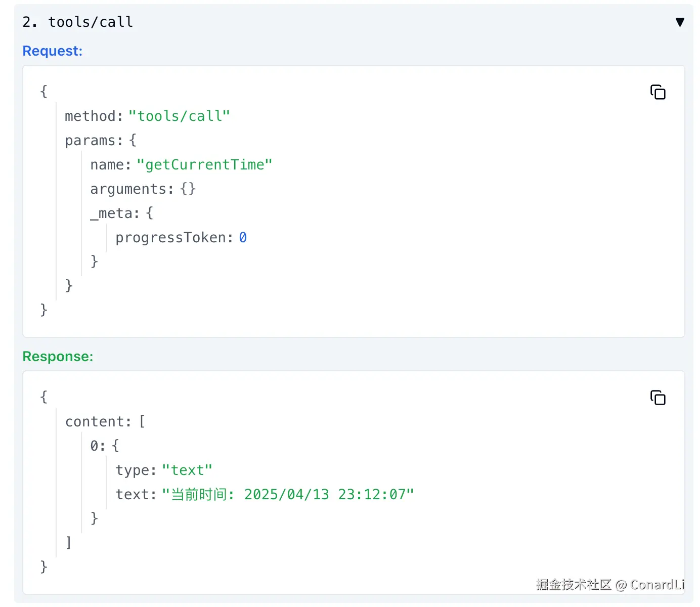Click the Request section label
The width and height of the screenshot is (700, 607).
[x=52, y=51]
